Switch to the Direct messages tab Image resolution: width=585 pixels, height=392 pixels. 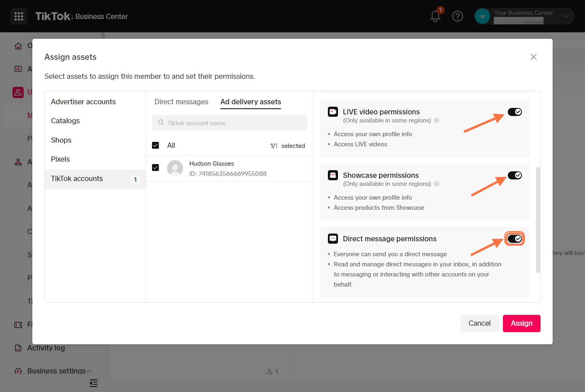pos(181,102)
